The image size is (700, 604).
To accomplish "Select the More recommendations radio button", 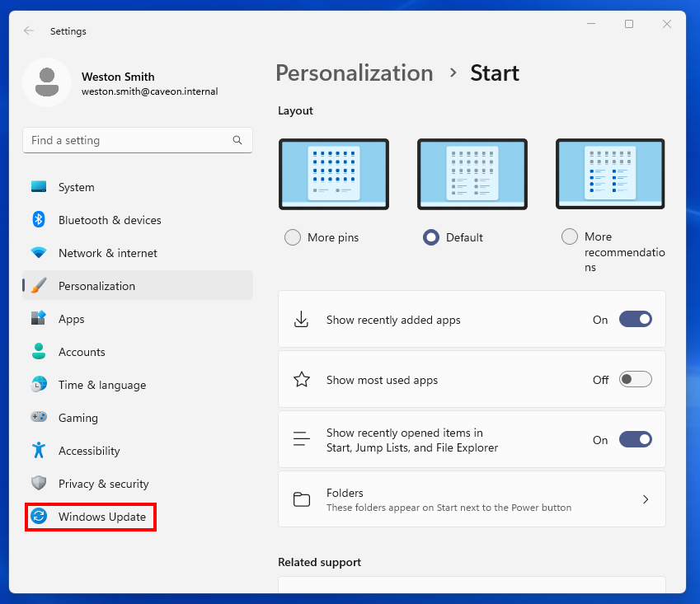I will point(570,236).
